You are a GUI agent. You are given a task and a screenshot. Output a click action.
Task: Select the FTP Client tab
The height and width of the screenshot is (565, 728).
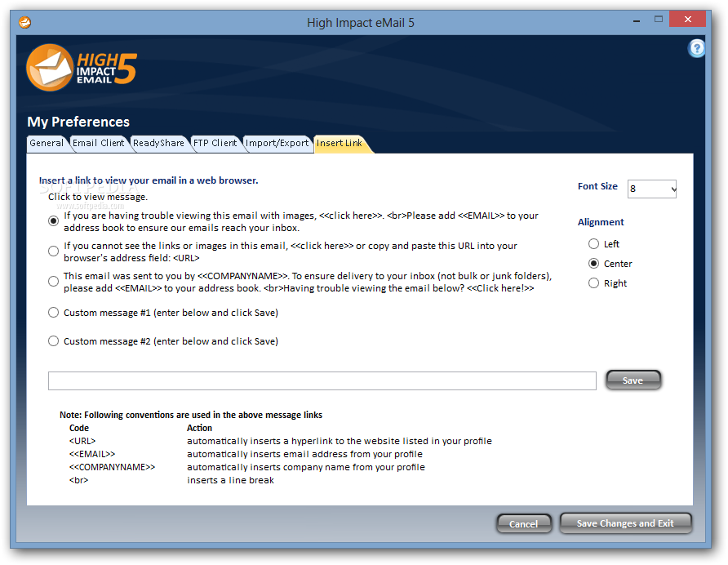(215, 143)
